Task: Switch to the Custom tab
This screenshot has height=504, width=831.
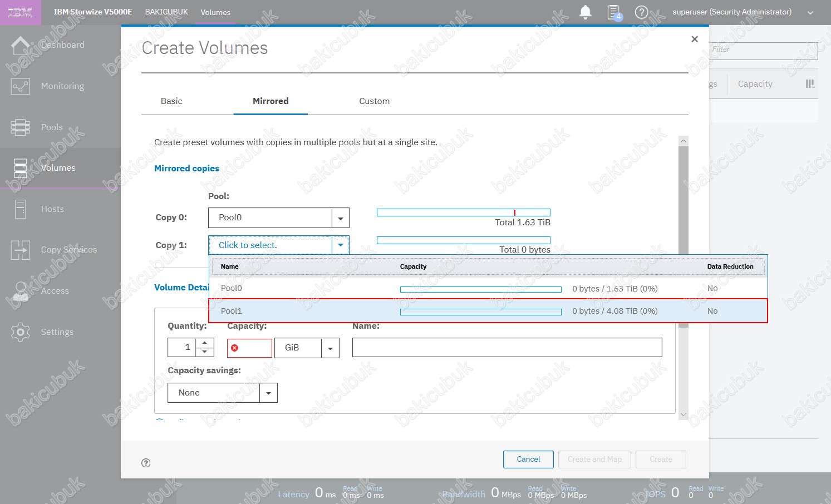Action: point(374,101)
